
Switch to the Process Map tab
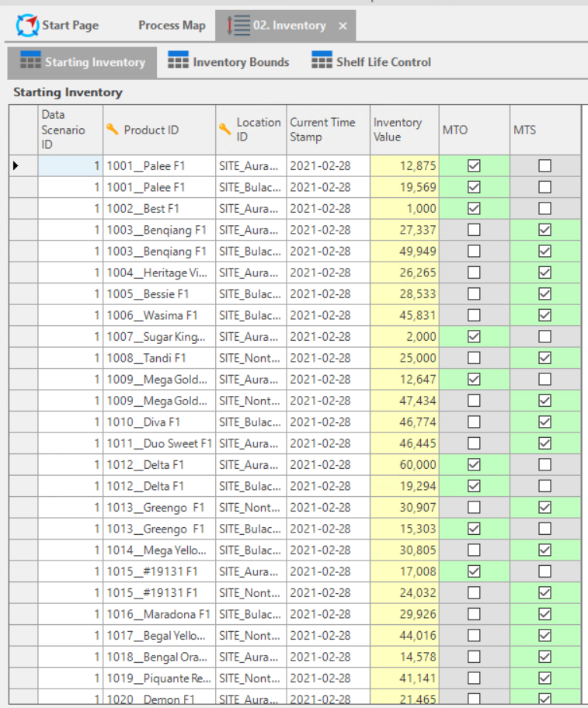click(x=172, y=26)
